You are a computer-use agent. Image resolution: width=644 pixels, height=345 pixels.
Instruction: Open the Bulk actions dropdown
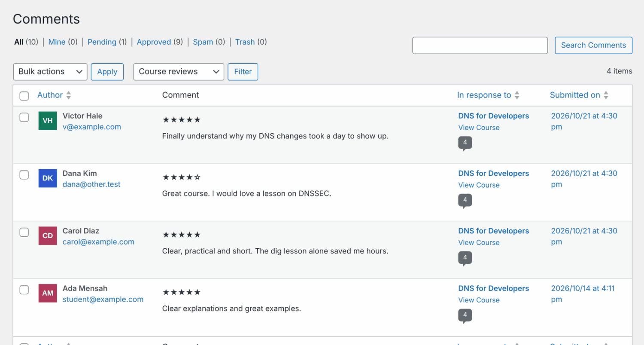[50, 72]
